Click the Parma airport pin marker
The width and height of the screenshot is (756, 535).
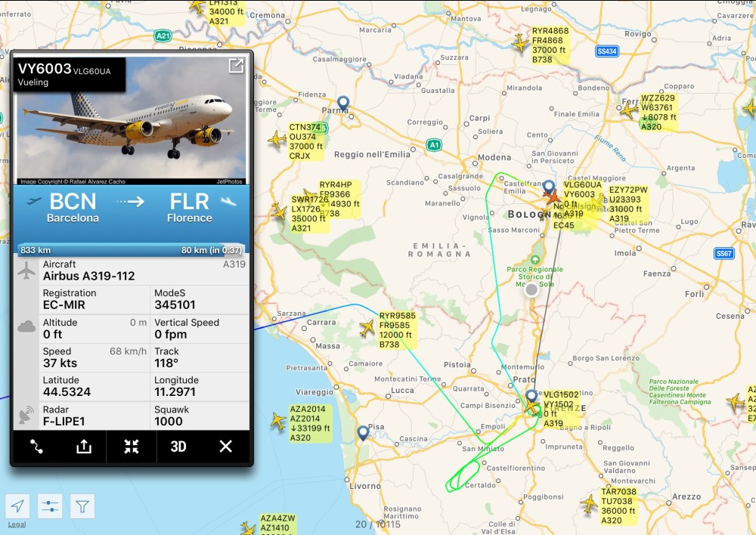pos(343,104)
